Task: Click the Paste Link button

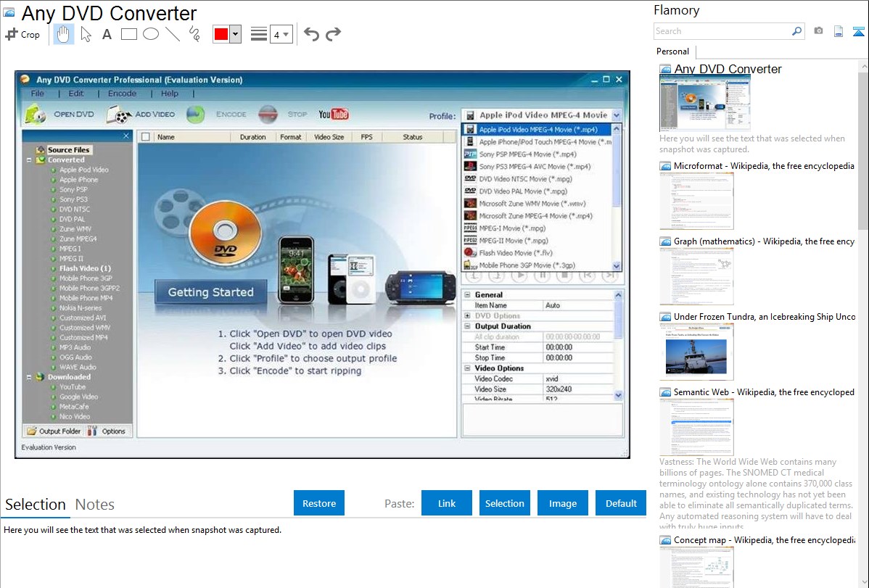Action: (447, 503)
